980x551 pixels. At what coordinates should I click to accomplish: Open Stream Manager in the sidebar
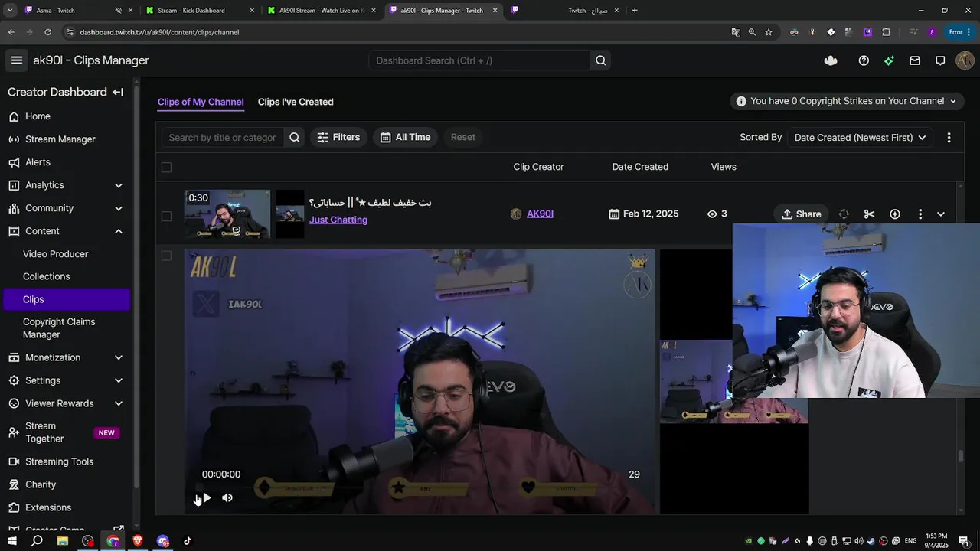(60, 139)
